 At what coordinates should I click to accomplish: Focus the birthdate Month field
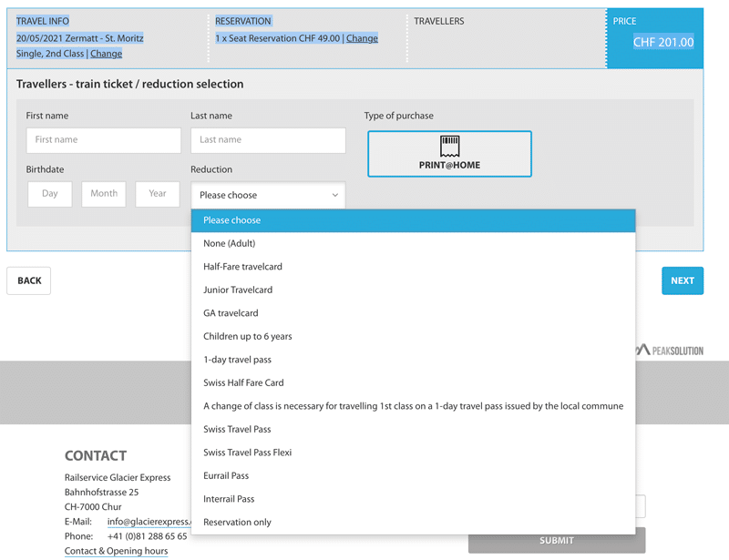[x=104, y=194]
